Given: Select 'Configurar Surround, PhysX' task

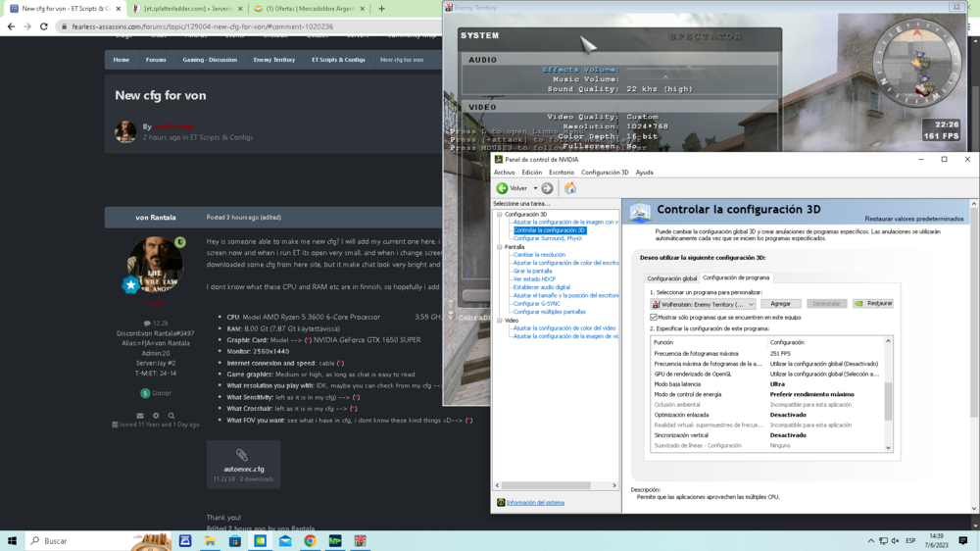Looking at the screenshot, I should [x=548, y=238].
